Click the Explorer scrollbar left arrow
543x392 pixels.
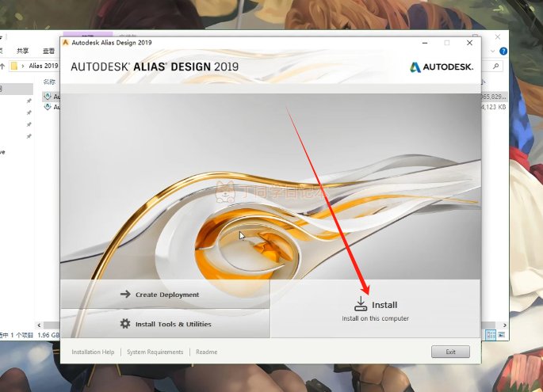[x=39, y=325]
